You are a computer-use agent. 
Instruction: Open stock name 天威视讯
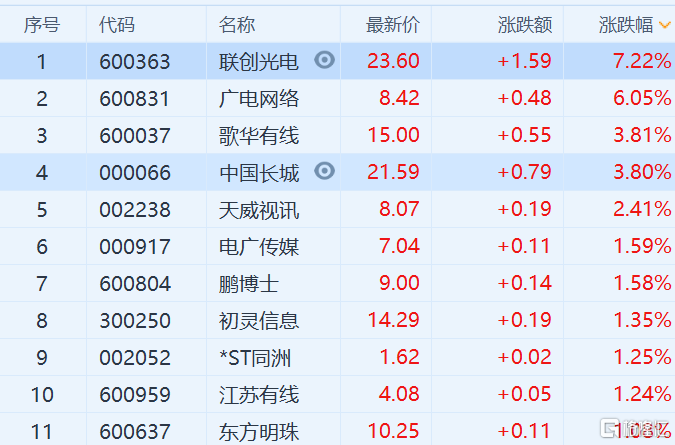point(259,210)
